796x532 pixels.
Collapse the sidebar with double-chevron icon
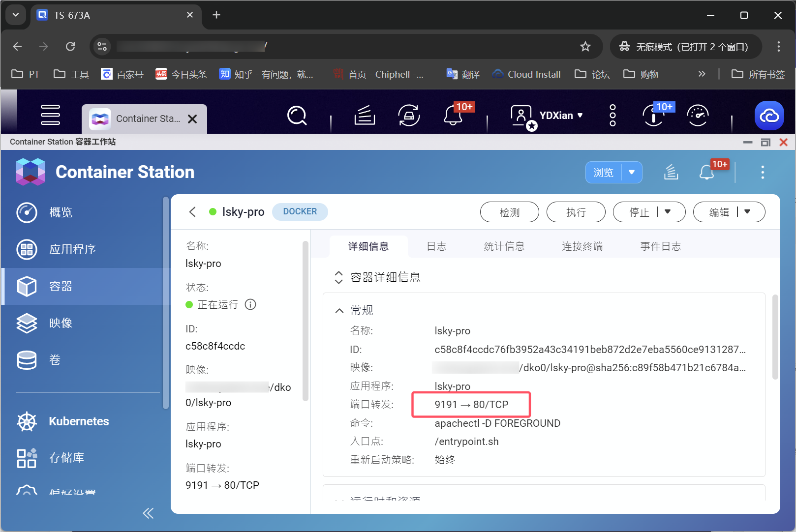tap(148, 513)
